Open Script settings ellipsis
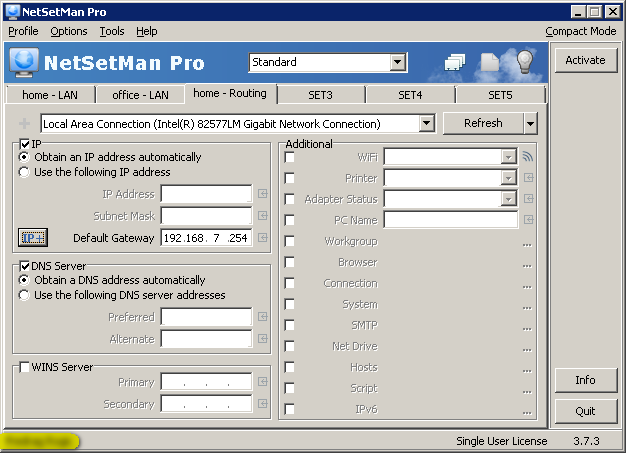This screenshot has height=453, width=626. click(x=527, y=391)
